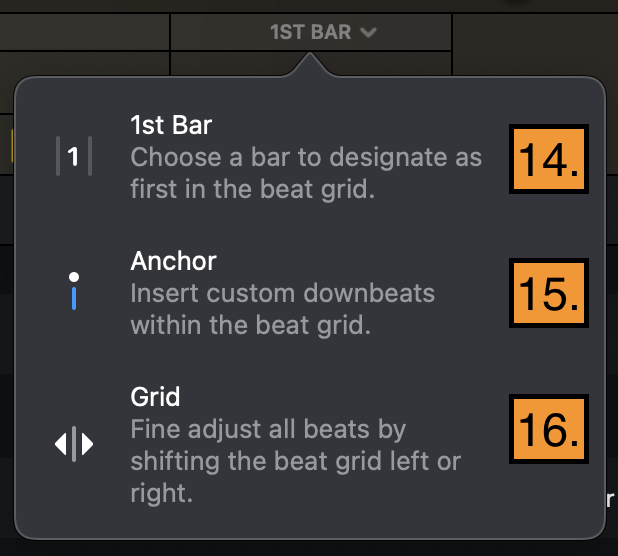Click the orange label numbered 15
The width and height of the screenshot is (618, 556).
[549, 293]
